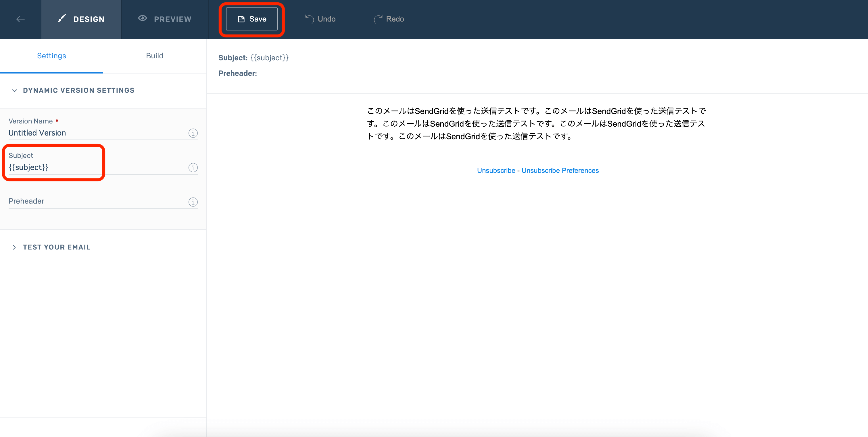
Task: Click the Preheader: header line
Action: pyautogui.click(x=238, y=74)
